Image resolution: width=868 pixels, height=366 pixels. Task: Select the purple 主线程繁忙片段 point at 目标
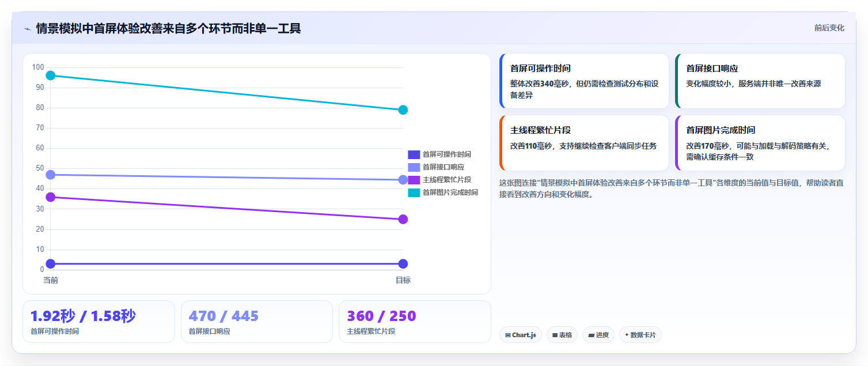[403, 219]
